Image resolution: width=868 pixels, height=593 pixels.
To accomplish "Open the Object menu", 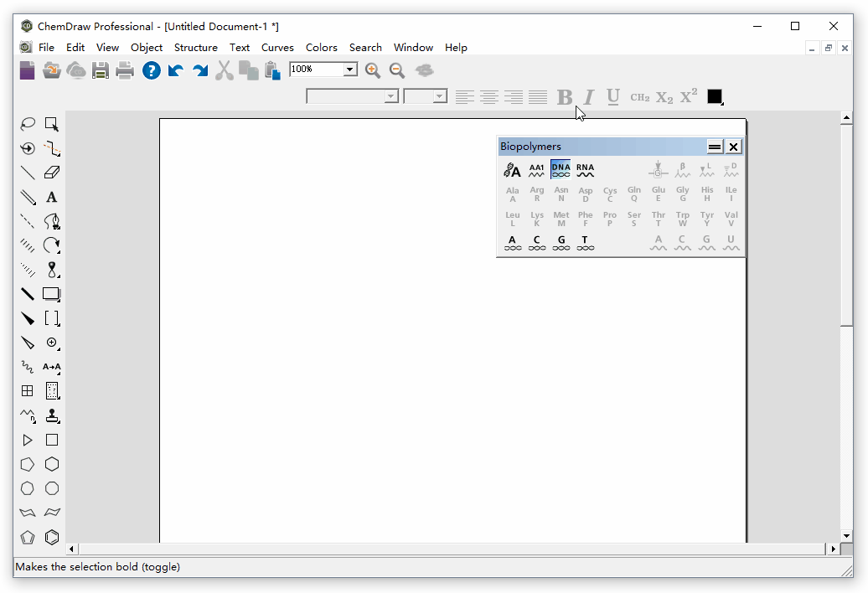I will coord(147,48).
